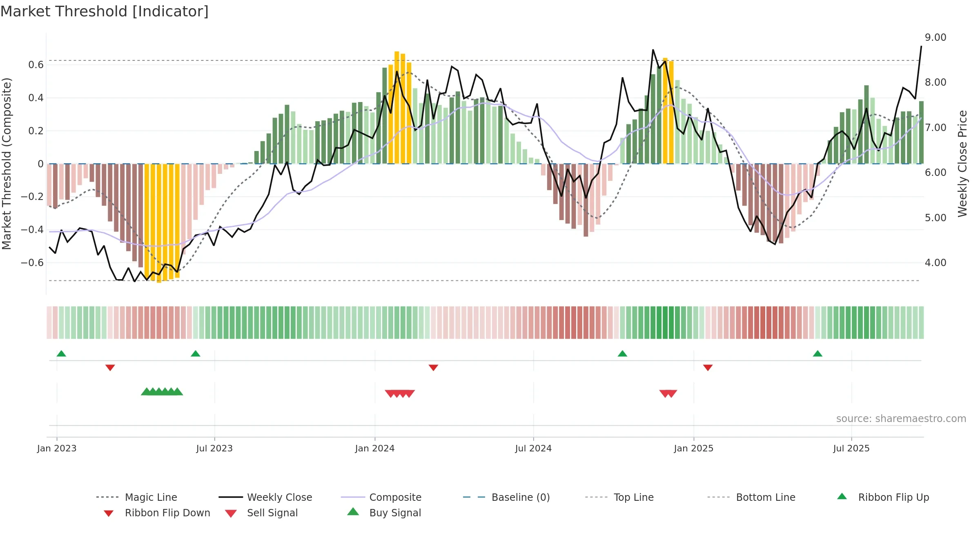Toggle the Ribbon Flip Up legend entry
The width and height of the screenshot is (980, 551).
point(883,497)
